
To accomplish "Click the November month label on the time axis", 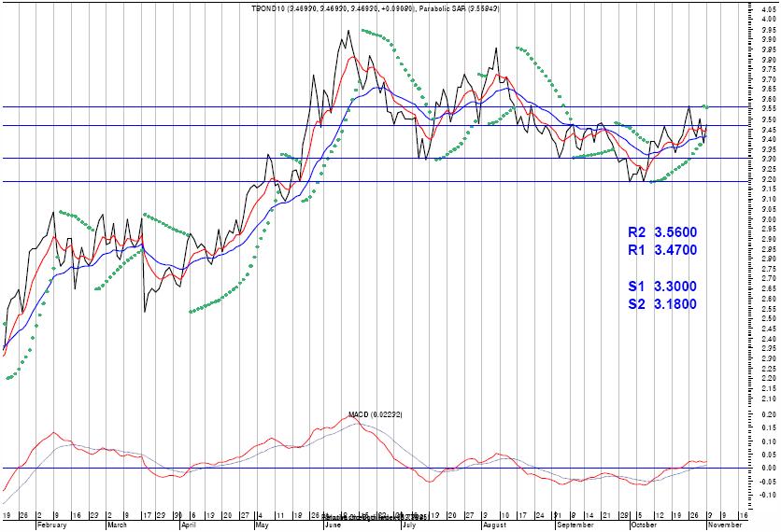I will point(726,525).
